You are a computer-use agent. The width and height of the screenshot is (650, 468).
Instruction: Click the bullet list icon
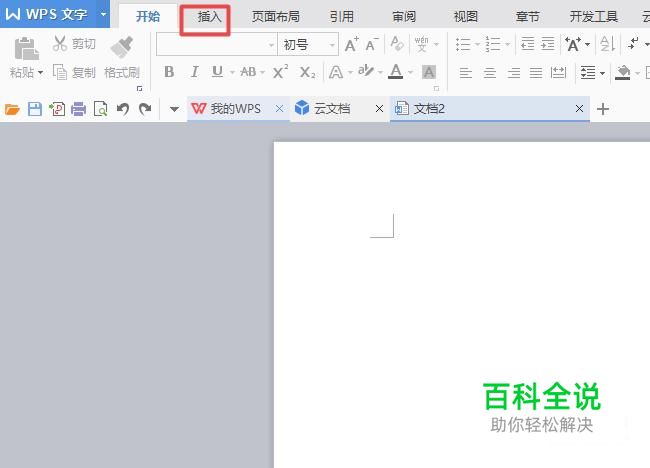pos(463,44)
